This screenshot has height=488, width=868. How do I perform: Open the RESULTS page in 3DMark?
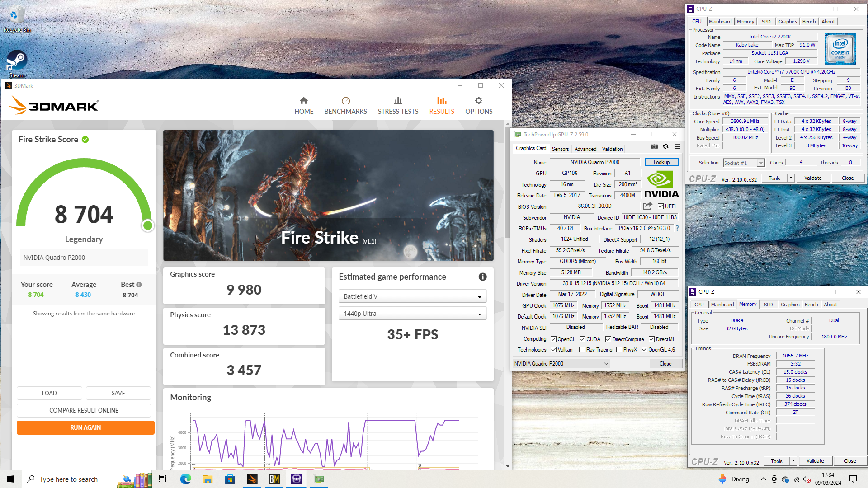(x=442, y=106)
